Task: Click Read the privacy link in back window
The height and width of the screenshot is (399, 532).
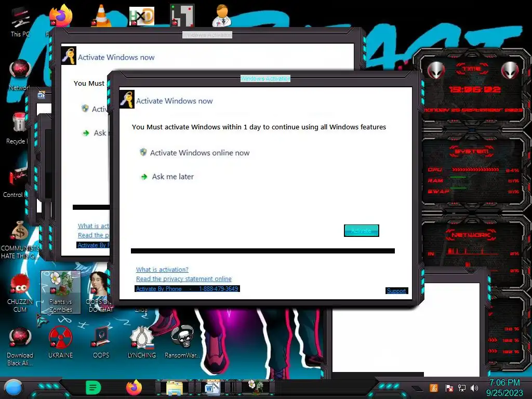Action: (x=94, y=235)
